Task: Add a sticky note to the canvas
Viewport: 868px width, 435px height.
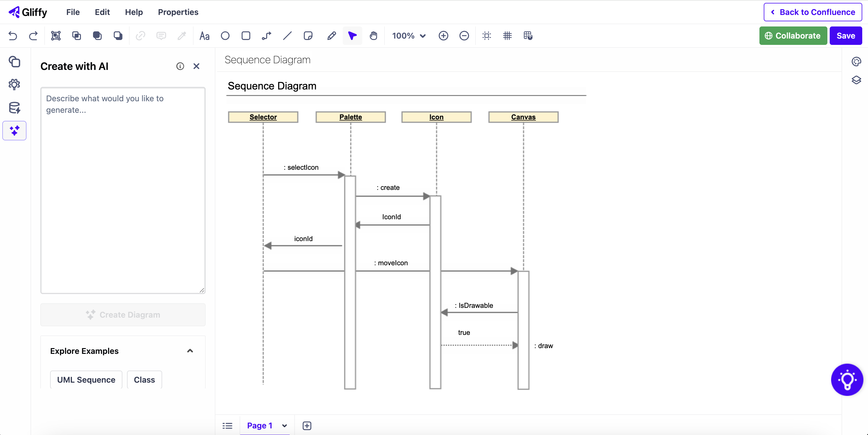Action: pos(308,36)
